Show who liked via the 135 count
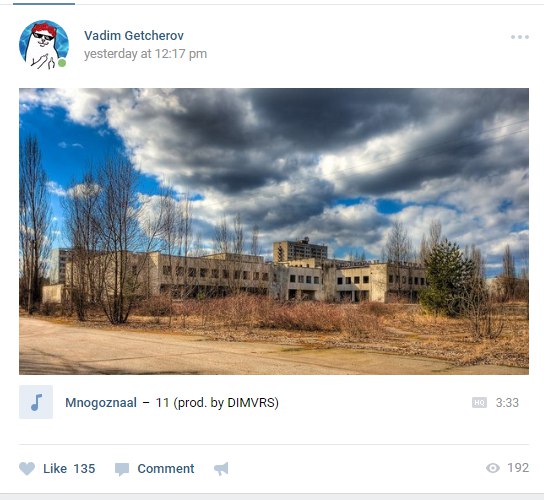Image resolution: width=544 pixels, height=500 pixels. coord(84,469)
